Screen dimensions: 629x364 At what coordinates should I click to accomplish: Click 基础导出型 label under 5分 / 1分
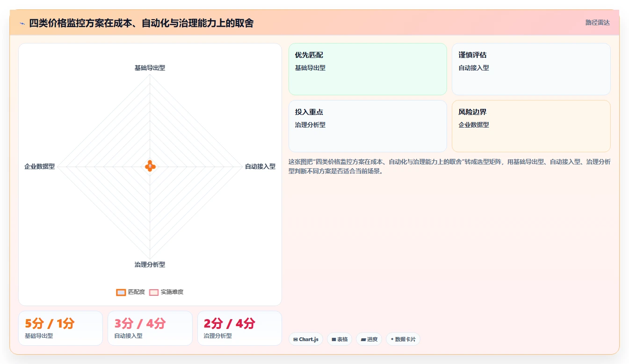pyautogui.click(x=39, y=336)
